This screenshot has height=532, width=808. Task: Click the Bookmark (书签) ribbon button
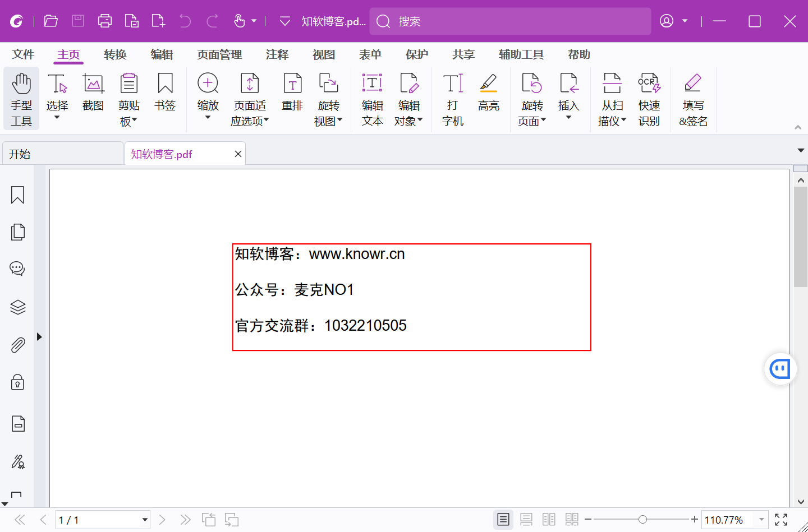coord(165,92)
